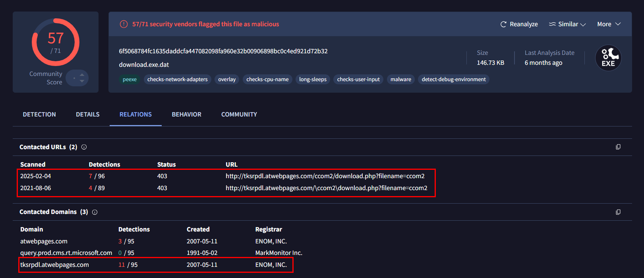Open the Community tab
Image resolution: width=644 pixels, height=278 pixels.
[x=239, y=115]
